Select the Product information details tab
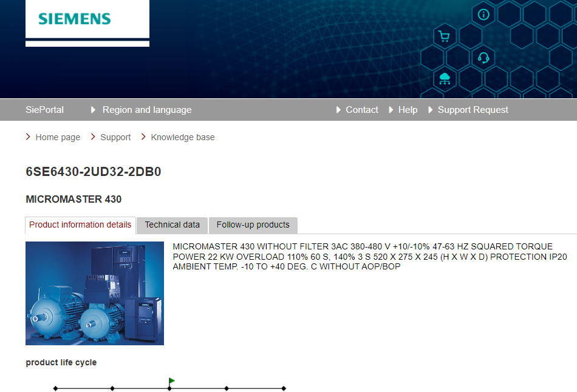The height and width of the screenshot is (392, 577). pyautogui.click(x=80, y=225)
